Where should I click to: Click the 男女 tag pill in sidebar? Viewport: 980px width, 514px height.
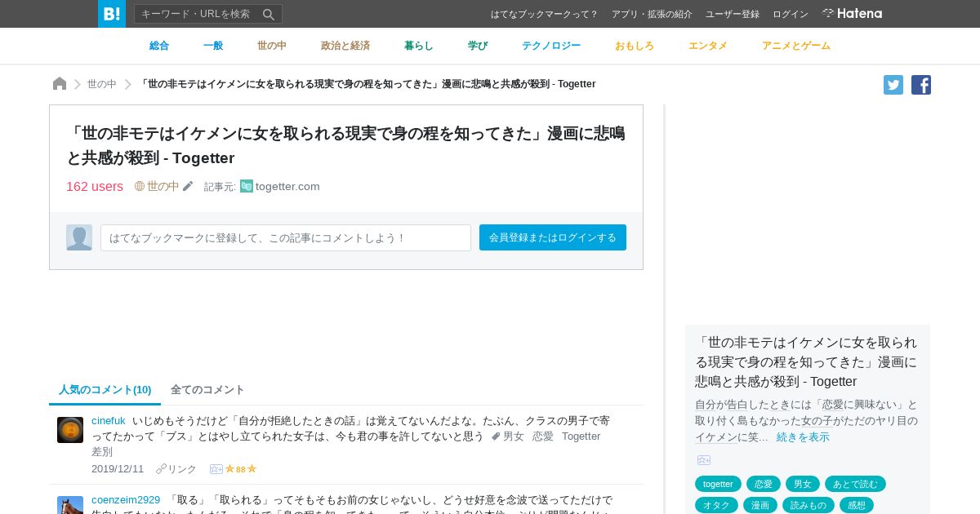[x=803, y=484]
